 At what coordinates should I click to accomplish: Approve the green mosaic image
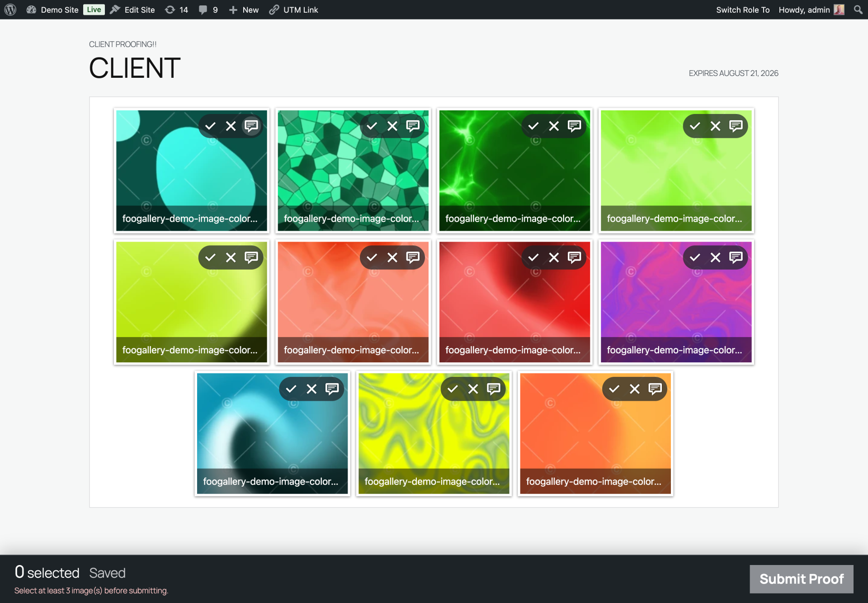pos(372,126)
